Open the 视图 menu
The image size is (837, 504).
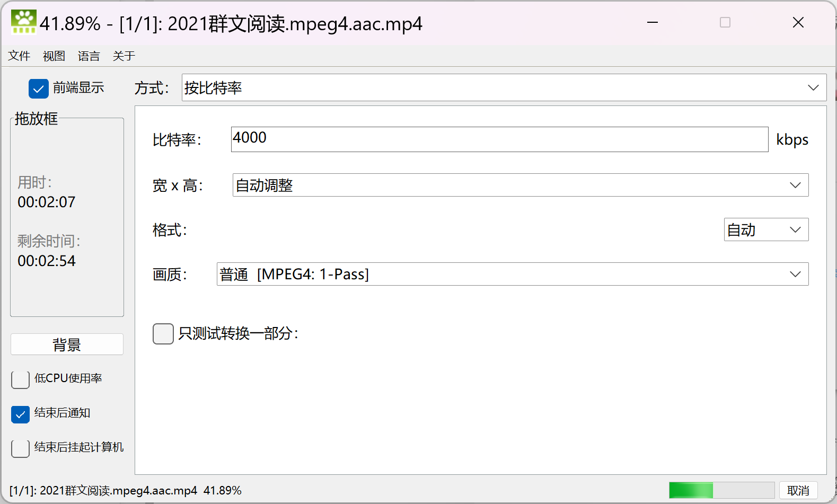pos(54,56)
